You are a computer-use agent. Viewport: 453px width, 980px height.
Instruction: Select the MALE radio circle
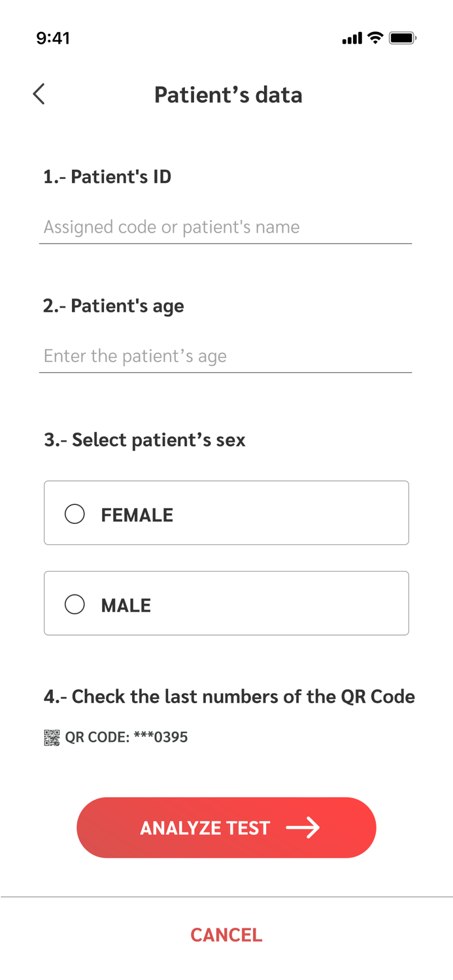[75, 604]
